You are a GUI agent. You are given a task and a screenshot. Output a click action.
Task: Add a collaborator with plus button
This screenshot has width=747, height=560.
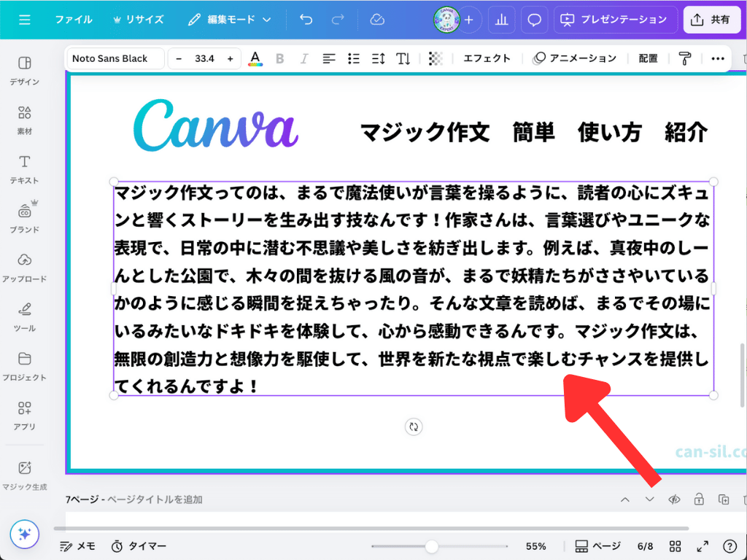coord(469,20)
